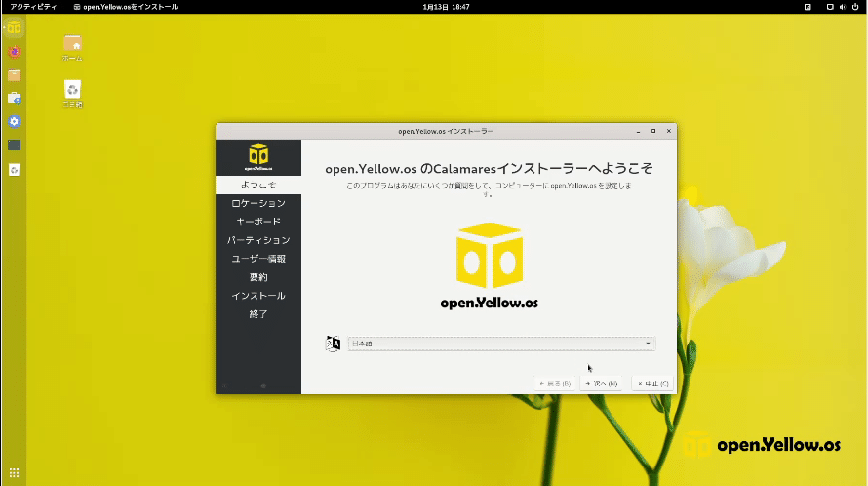Image resolution: width=868 pixels, height=486 pixels.
Task: Open Settings gear in the dock
Action: [14, 121]
